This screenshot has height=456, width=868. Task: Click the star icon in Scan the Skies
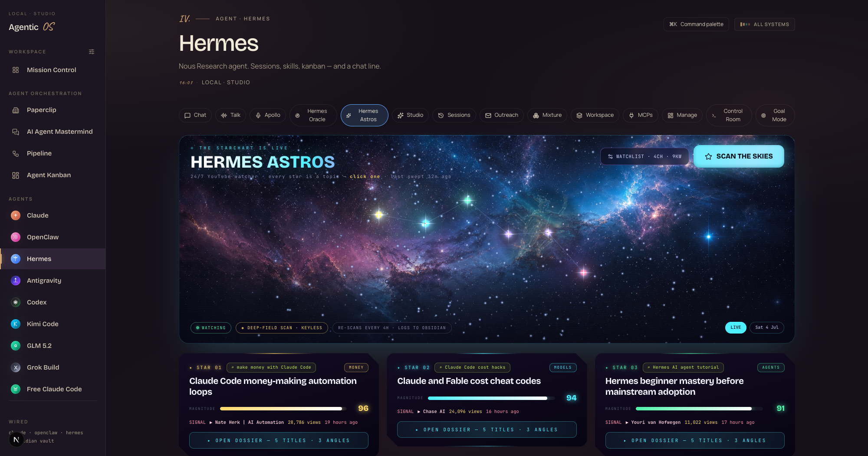point(708,156)
